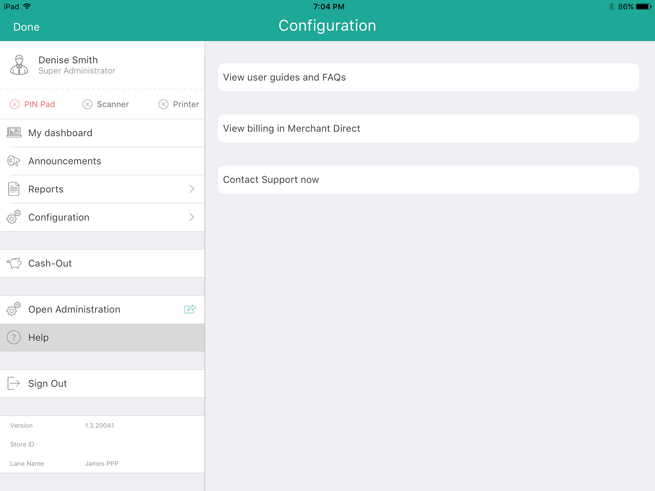The height and width of the screenshot is (491, 655).
Task: Click the Help question mark icon
Action: coord(14,337)
